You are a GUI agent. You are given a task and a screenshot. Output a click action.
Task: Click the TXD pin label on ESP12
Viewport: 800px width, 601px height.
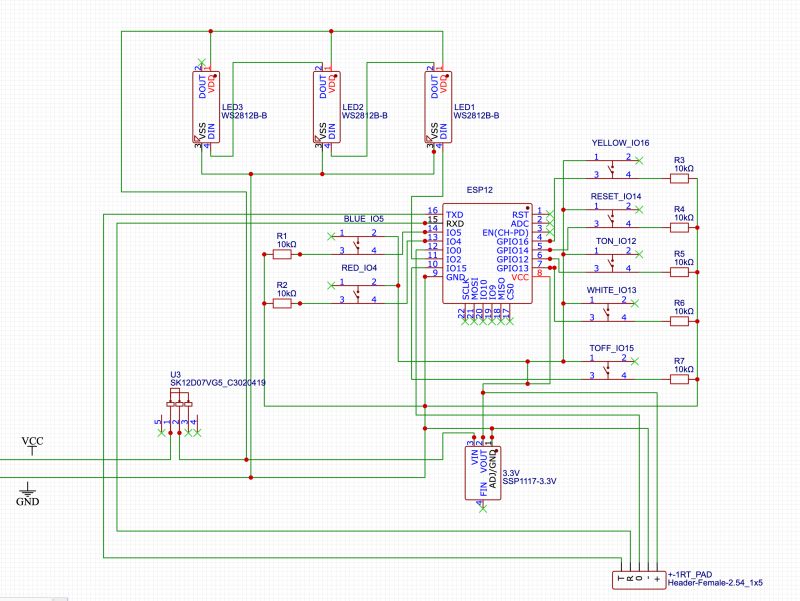click(455, 215)
